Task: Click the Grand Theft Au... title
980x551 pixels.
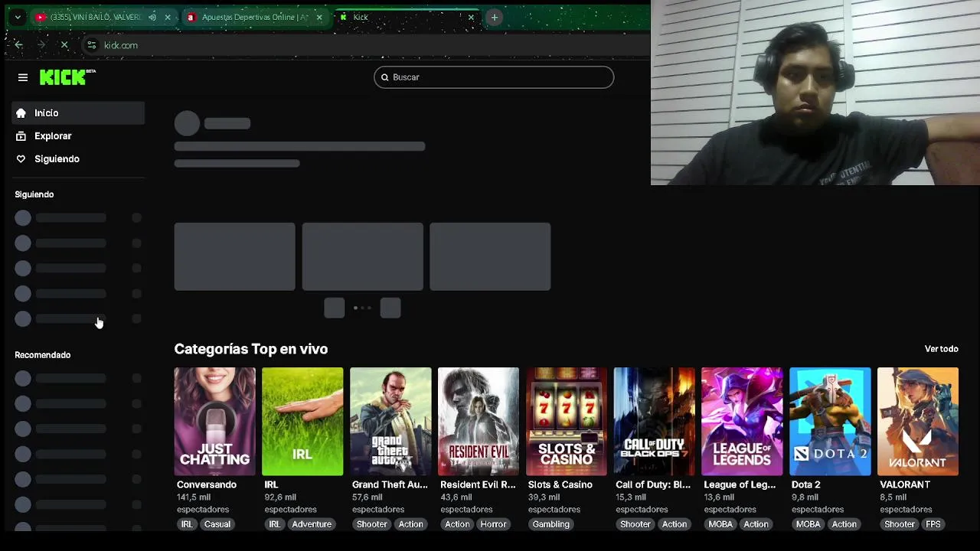Action: (x=390, y=484)
